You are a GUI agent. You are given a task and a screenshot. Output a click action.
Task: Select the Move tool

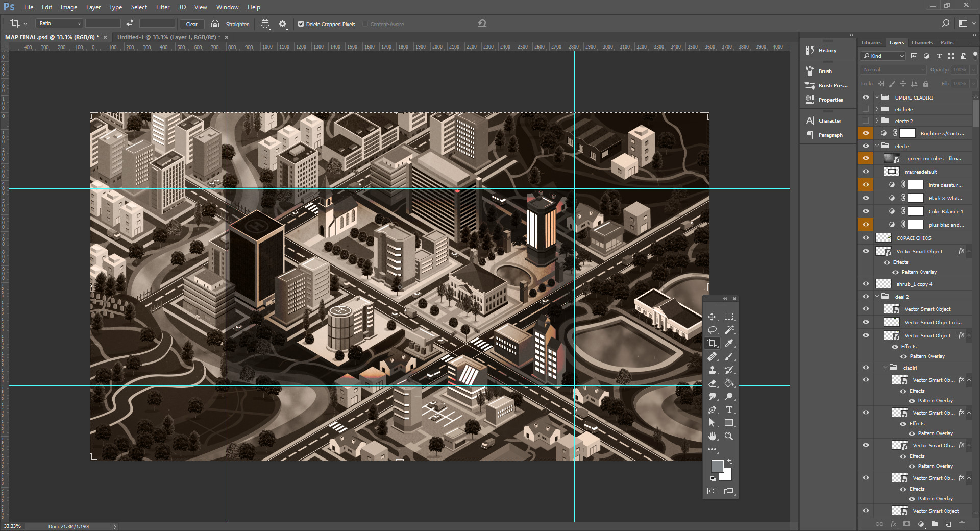point(713,316)
